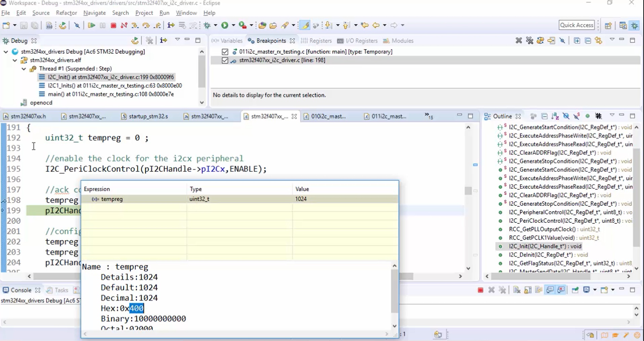The image size is (644, 341).
Task: Click the Step Return icon
Action: tap(157, 25)
